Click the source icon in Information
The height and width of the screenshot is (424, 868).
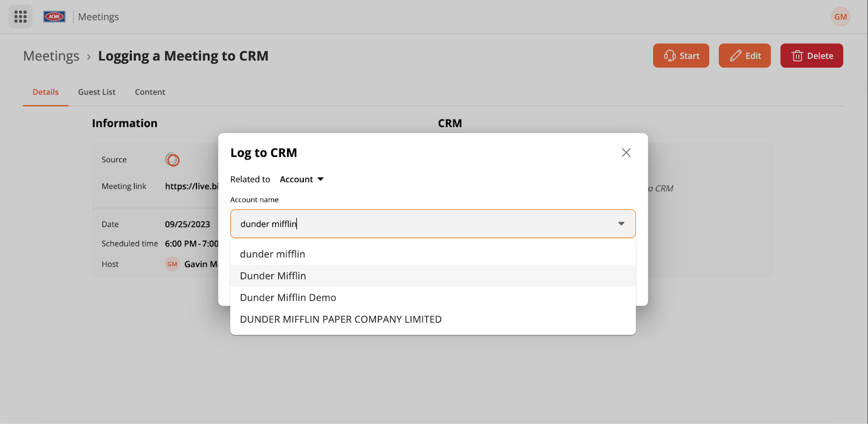click(173, 160)
